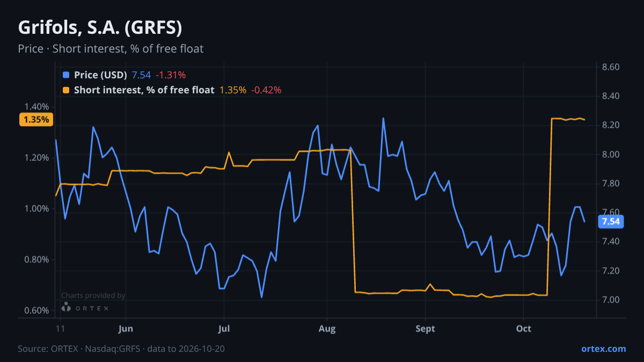Click the -1.31% price change value
The height and width of the screenshot is (362, 644).
pyautogui.click(x=171, y=75)
